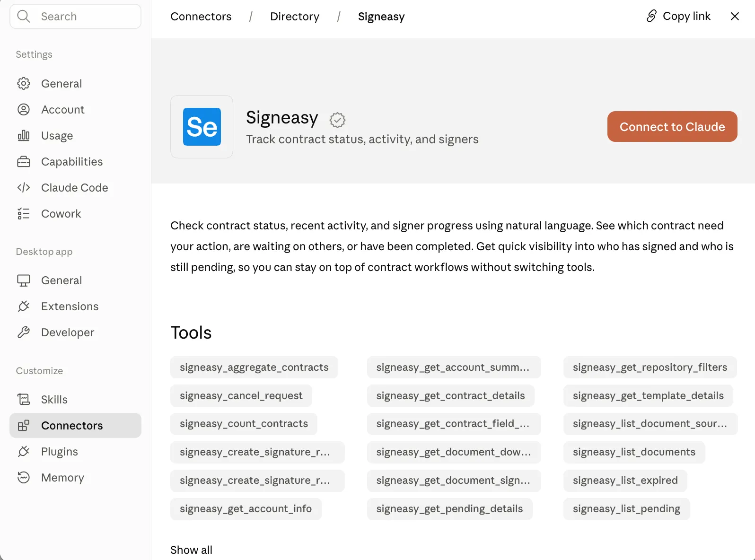Select Plugins in the sidebar
The width and height of the screenshot is (755, 560).
click(75, 452)
